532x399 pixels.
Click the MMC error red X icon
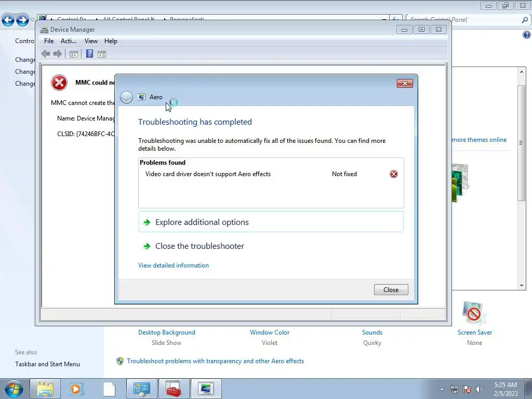[x=59, y=83]
